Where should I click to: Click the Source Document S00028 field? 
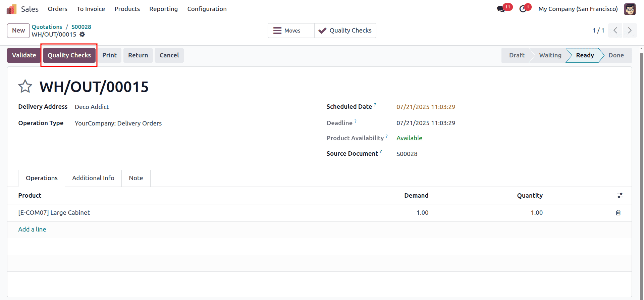coord(407,154)
